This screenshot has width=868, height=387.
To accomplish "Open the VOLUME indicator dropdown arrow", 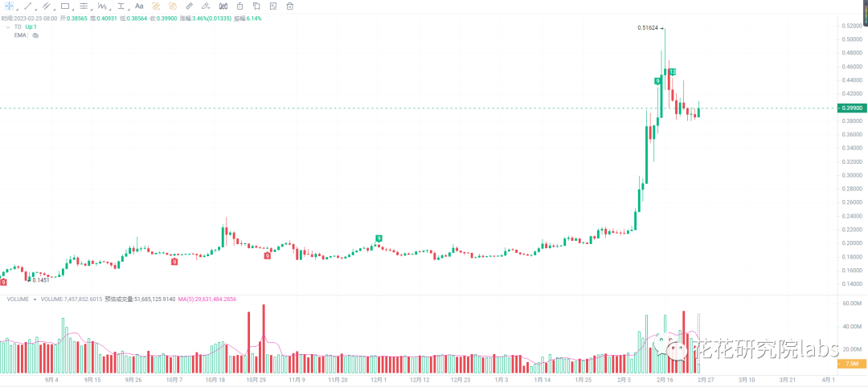I will click(35, 299).
